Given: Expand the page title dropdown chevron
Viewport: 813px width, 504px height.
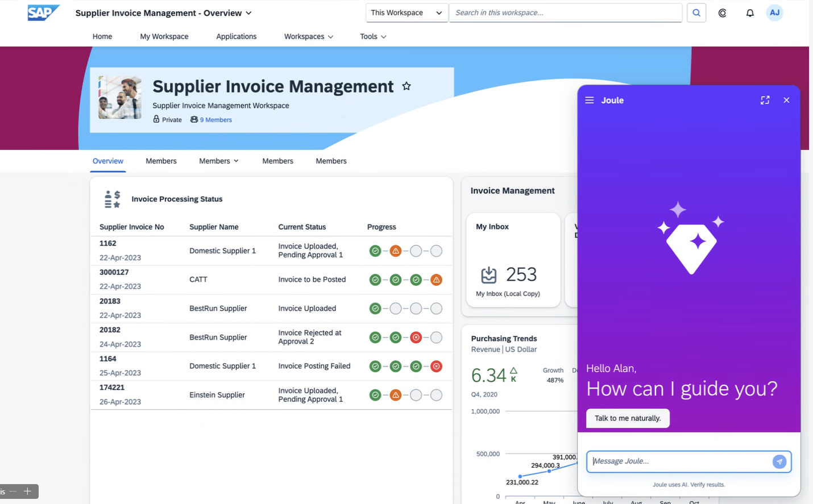Looking at the screenshot, I should pos(248,13).
